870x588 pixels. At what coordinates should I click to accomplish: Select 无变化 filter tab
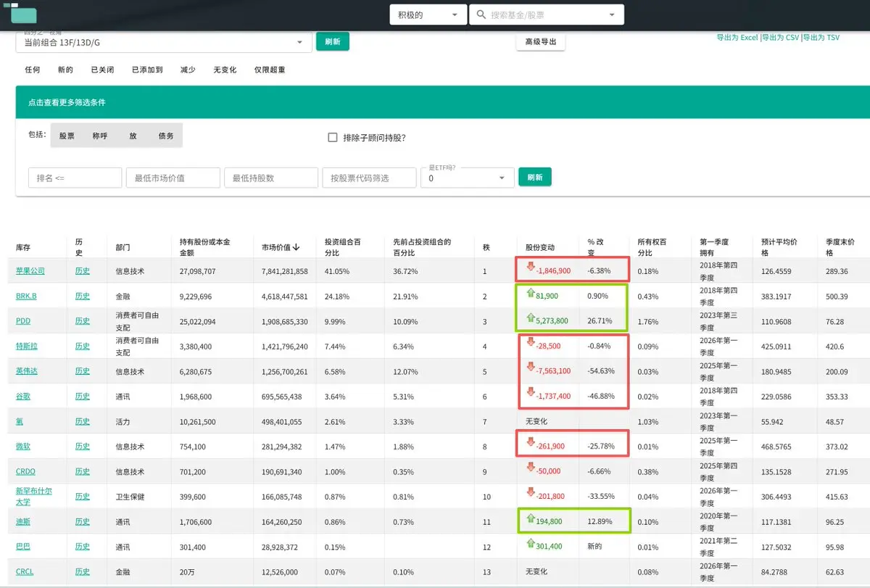225,70
